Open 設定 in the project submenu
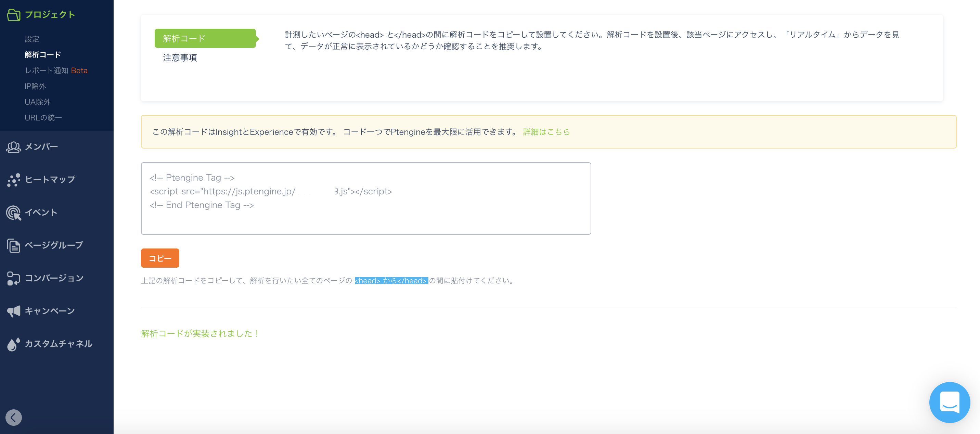Image resolution: width=980 pixels, height=434 pixels. (x=32, y=39)
